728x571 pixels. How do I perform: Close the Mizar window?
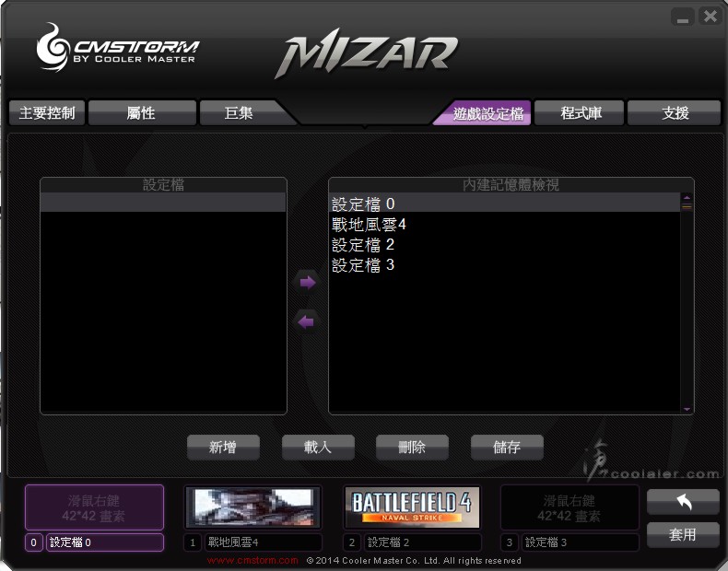click(710, 17)
